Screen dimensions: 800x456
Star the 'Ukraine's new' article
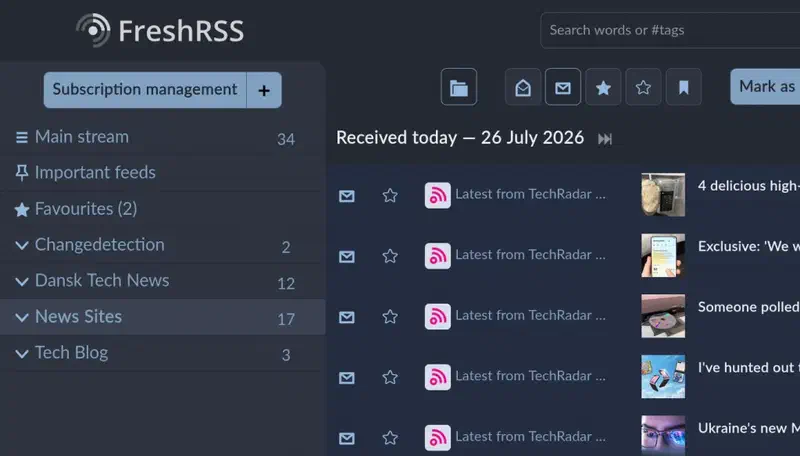pos(390,438)
